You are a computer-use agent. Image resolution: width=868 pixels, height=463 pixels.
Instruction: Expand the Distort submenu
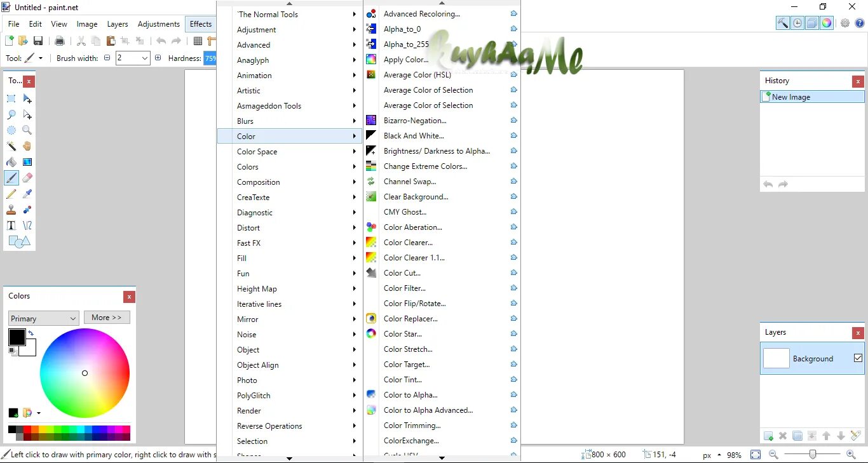click(x=289, y=227)
